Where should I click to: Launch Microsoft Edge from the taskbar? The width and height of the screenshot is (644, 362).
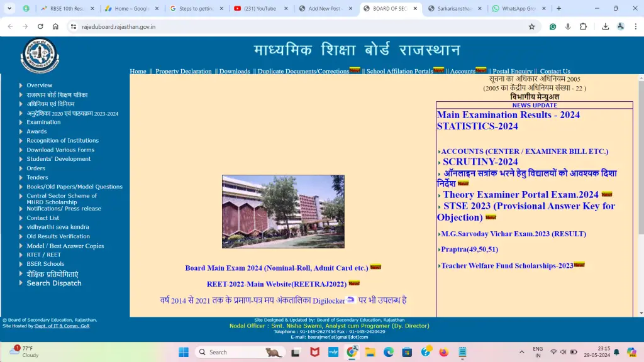[389, 352]
